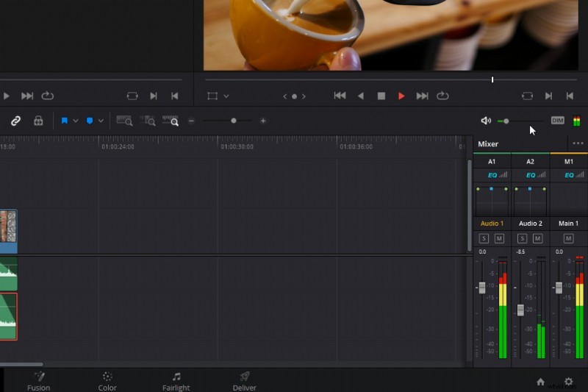Switch to the Color page
The width and height of the screenshot is (588, 392).
coord(107,382)
